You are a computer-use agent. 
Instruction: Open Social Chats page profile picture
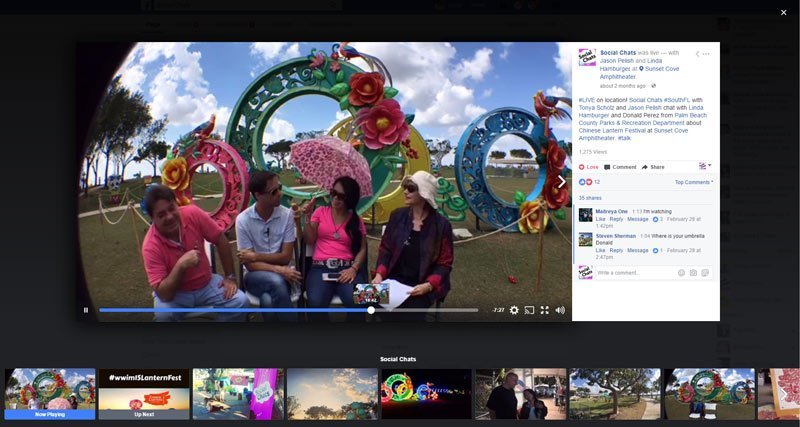(x=587, y=57)
